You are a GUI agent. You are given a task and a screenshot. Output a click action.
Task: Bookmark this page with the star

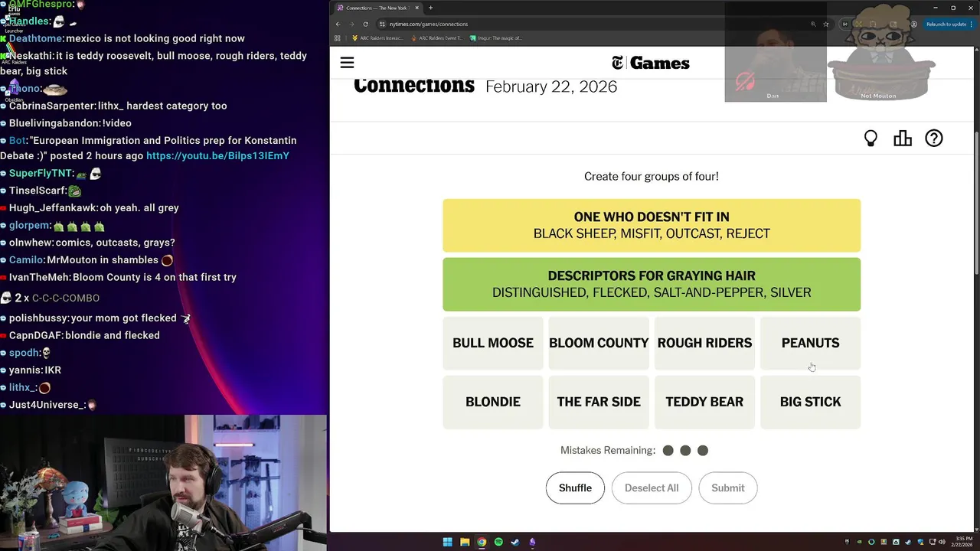[825, 24]
